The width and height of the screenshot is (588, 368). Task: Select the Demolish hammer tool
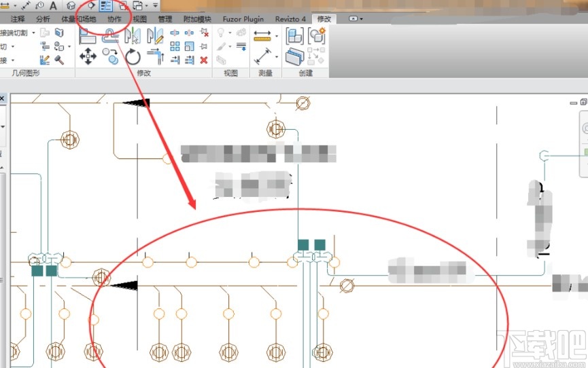pyautogui.click(x=59, y=60)
